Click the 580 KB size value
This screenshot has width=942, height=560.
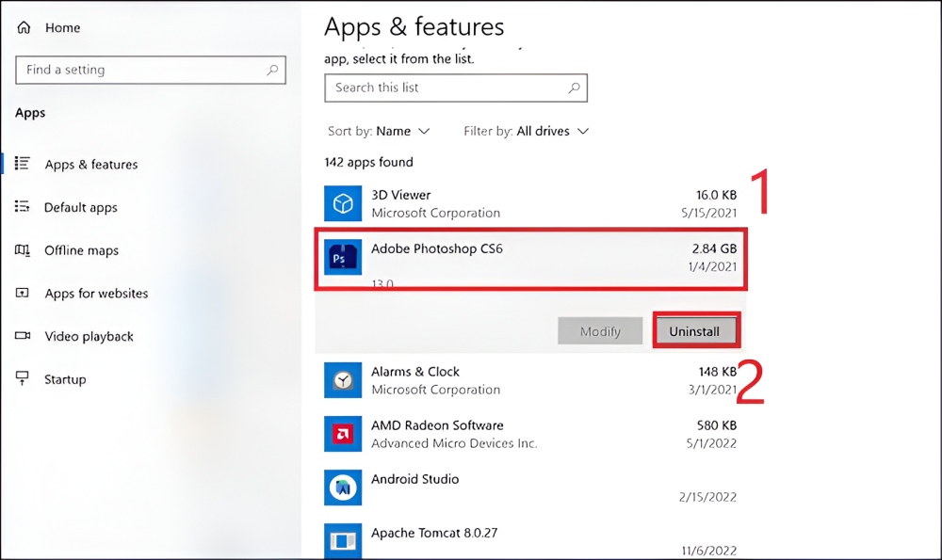tap(717, 425)
